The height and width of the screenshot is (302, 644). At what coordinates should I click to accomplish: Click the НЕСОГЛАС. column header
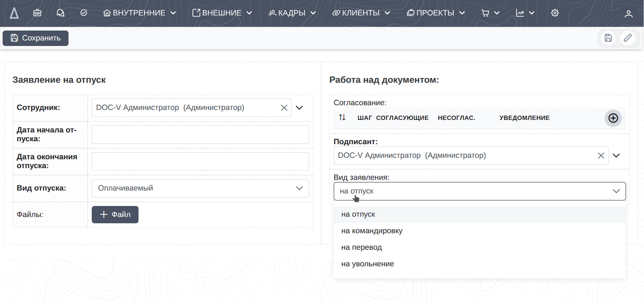click(x=456, y=118)
